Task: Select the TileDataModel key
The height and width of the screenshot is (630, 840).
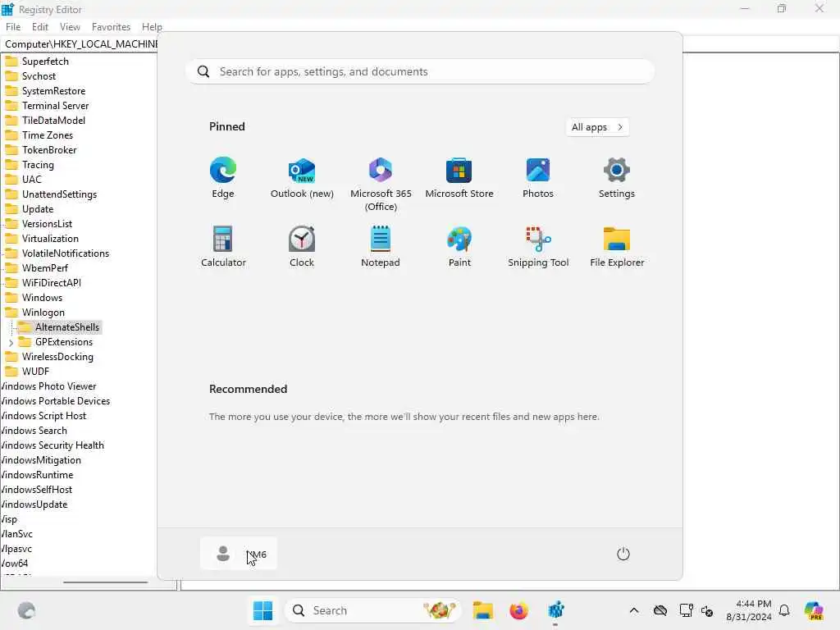Action: [53, 121]
